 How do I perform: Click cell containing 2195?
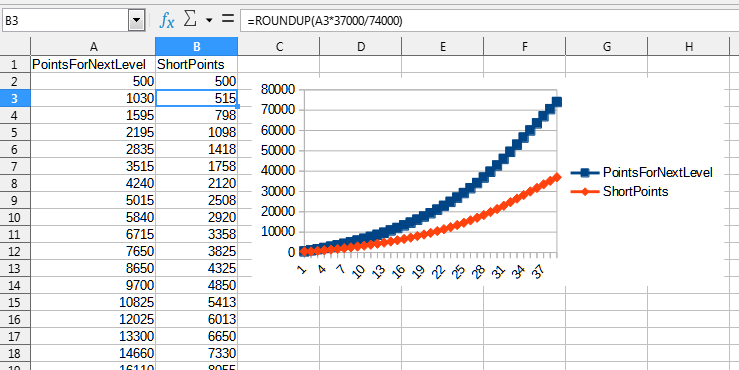pos(93,132)
